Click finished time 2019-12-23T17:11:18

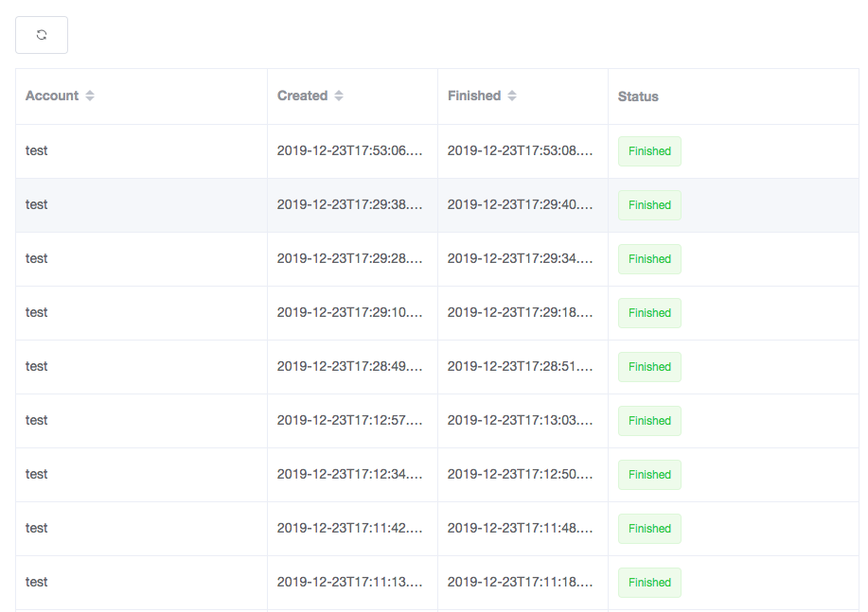pos(521,582)
